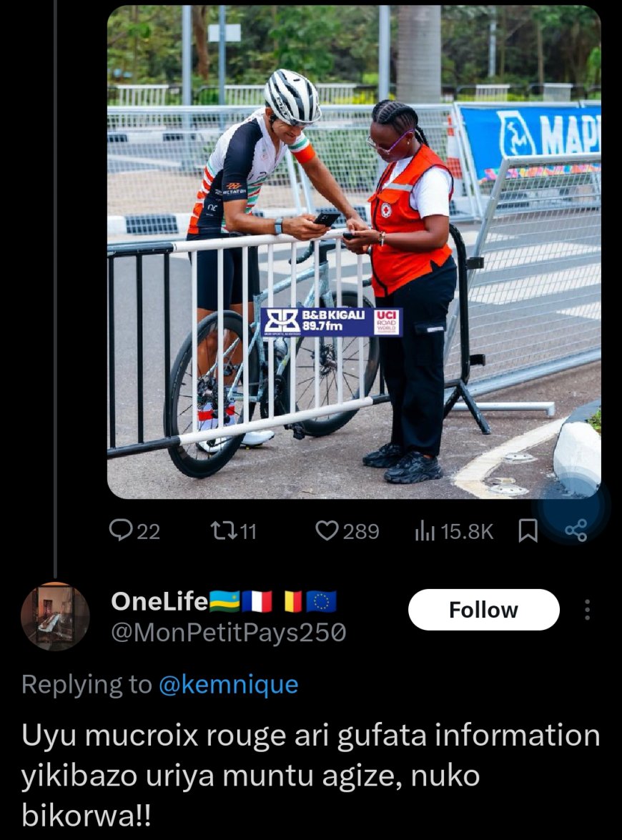
Task: Click the UCI Road World logo in the photo
Action: 387,322
